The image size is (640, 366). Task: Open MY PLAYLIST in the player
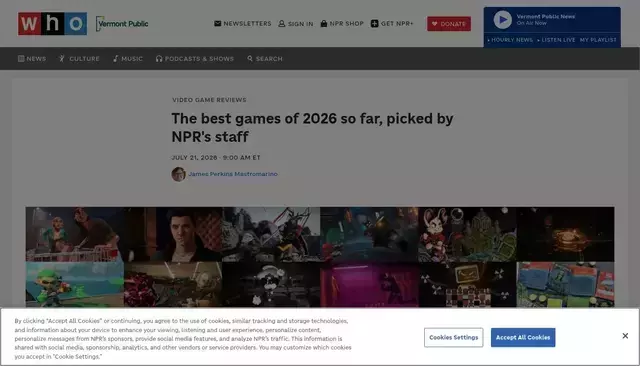pos(598,40)
